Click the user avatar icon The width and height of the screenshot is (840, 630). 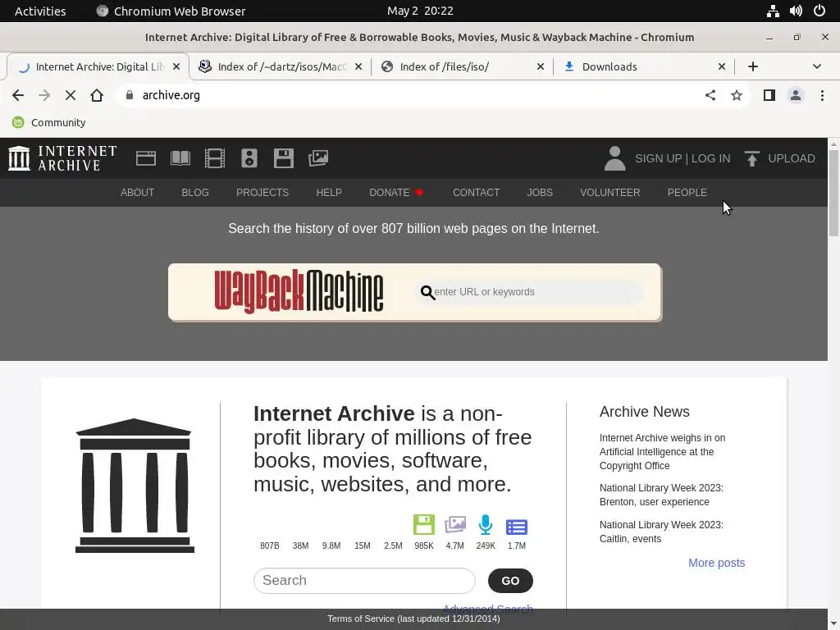pyautogui.click(x=614, y=158)
